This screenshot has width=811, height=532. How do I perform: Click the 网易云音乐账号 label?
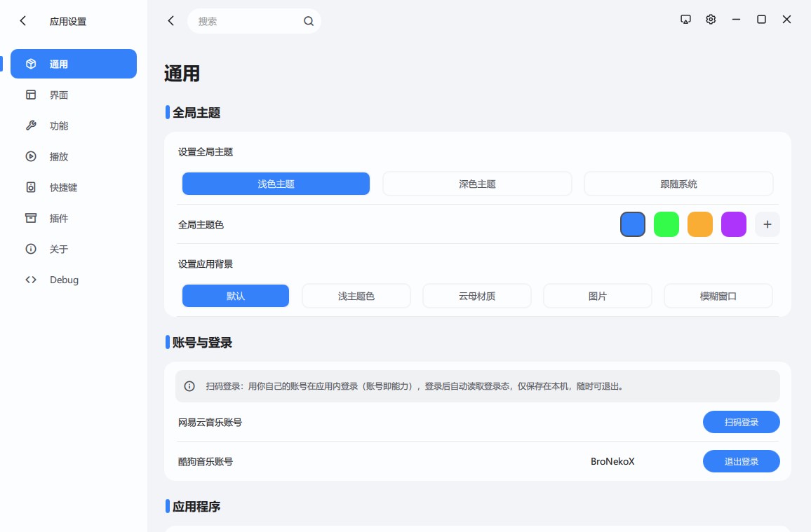point(210,423)
